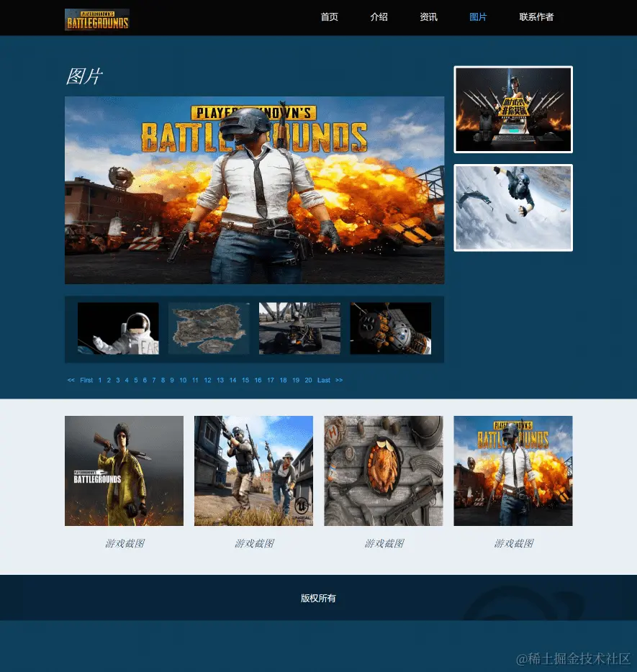Go to page 8
The height and width of the screenshot is (672, 637).
click(163, 380)
